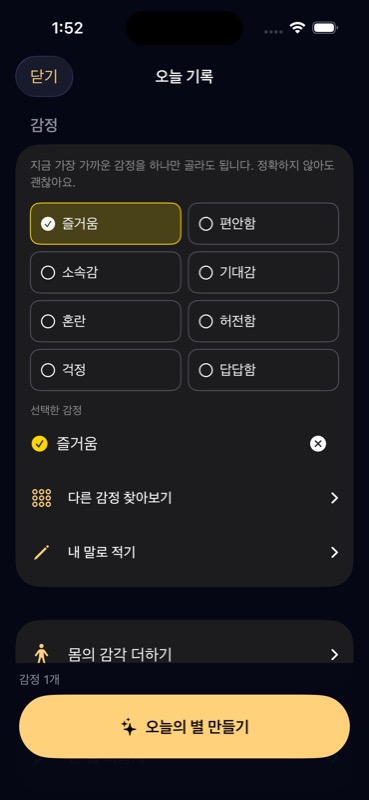Tap the 닫기 button
This screenshot has width=369, height=800.
pos(44,77)
